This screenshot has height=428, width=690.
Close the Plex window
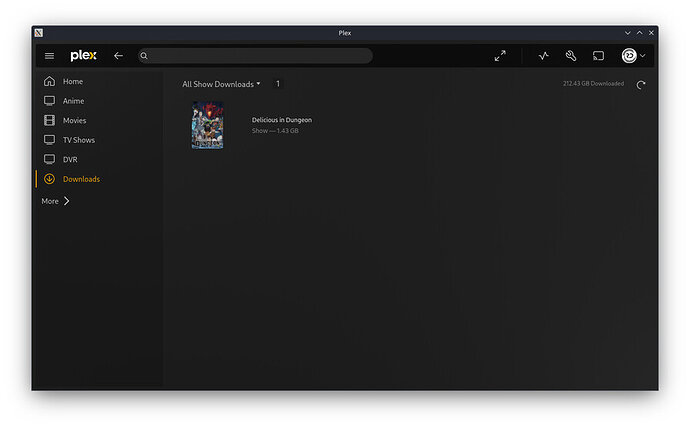click(x=651, y=33)
